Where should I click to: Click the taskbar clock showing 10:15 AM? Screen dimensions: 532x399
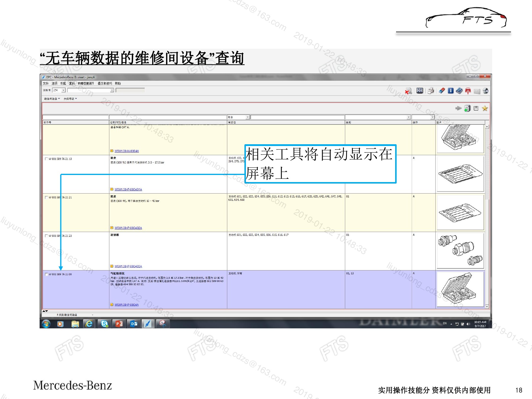pyautogui.click(x=480, y=324)
